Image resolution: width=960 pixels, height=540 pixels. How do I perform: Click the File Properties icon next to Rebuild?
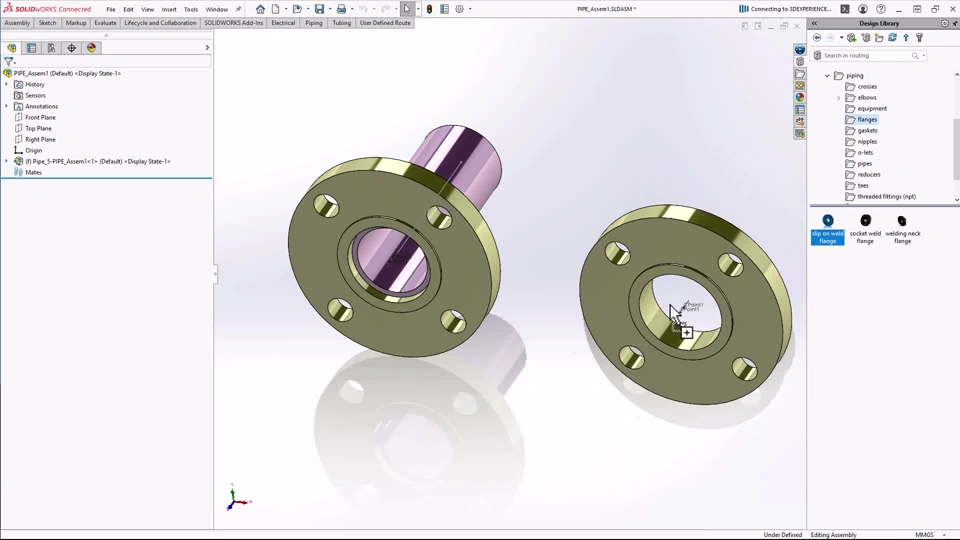[444, 9]
